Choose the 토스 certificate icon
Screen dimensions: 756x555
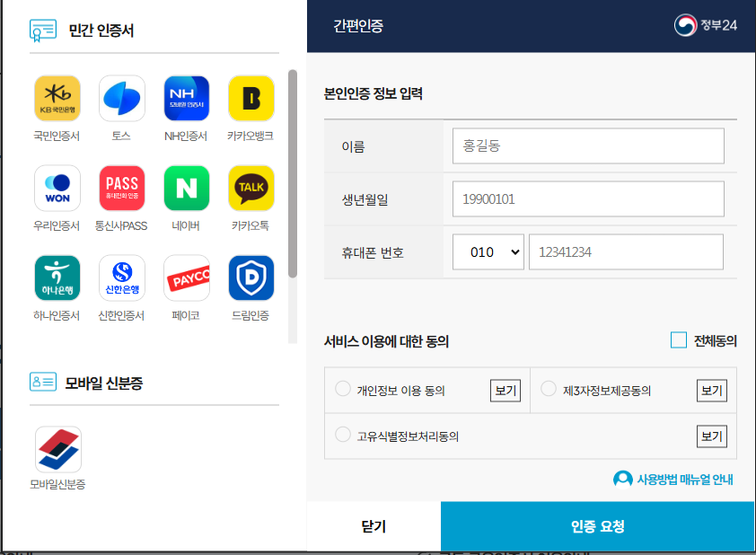coord(122,99)
